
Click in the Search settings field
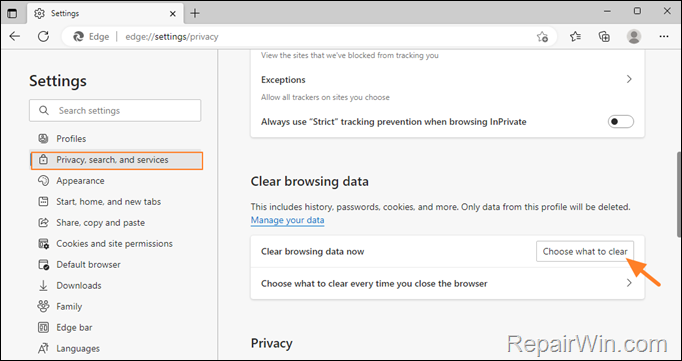click(115, 110)
